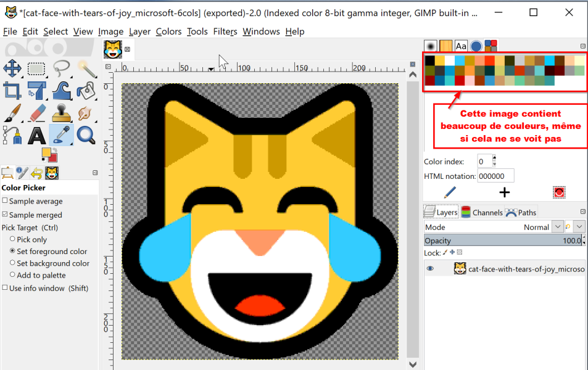Select the cat-face-with-tears-of-joy layer thumbnail
588x370 pixels.
click(460, 268)
